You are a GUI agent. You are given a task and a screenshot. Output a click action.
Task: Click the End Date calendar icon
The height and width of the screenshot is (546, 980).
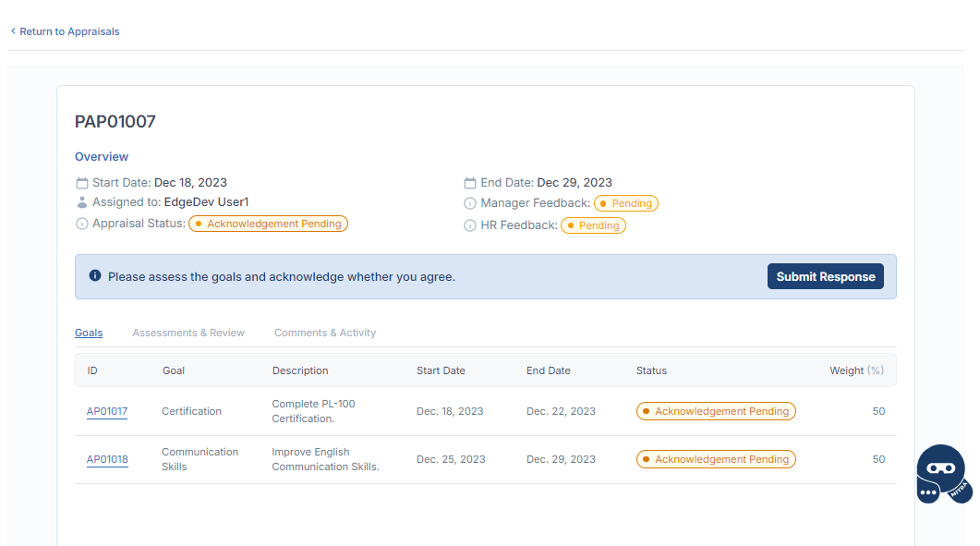470,183
